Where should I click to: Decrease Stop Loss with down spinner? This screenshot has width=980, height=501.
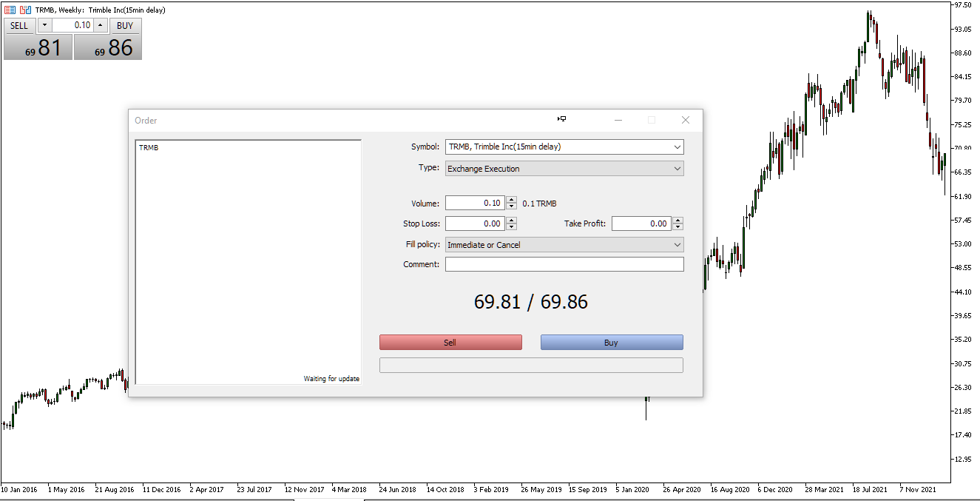pos(511,227)
